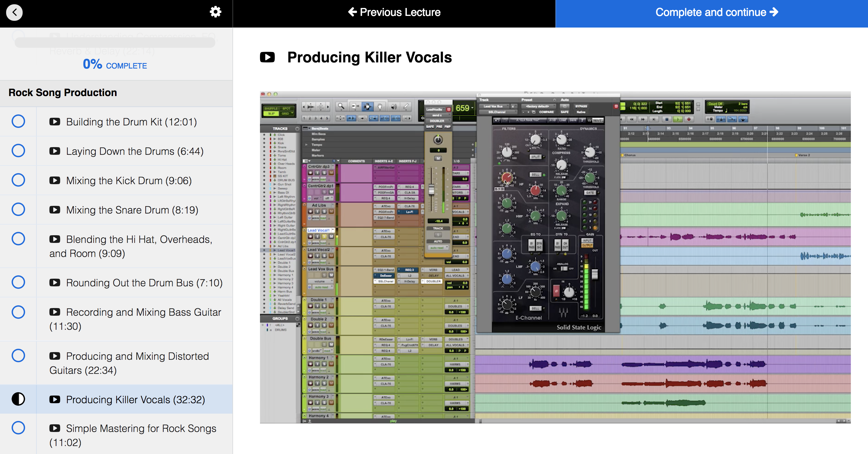Select the Pencil tool in Pro Tools toolbar

[406, 106]
